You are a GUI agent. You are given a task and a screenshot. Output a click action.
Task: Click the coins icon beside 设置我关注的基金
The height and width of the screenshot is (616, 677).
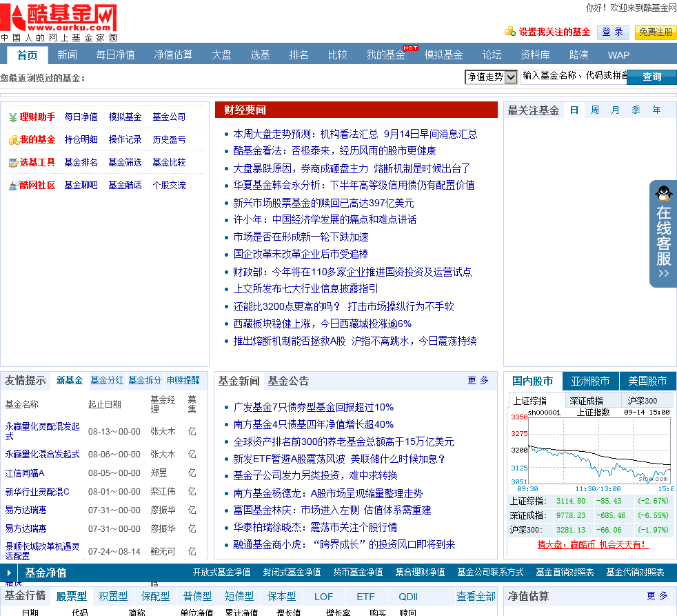tap(510, 32)
